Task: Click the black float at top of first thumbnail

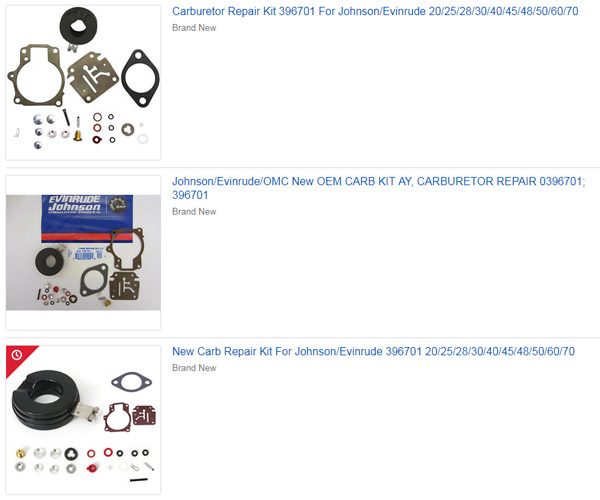Action: coord(78,26)
